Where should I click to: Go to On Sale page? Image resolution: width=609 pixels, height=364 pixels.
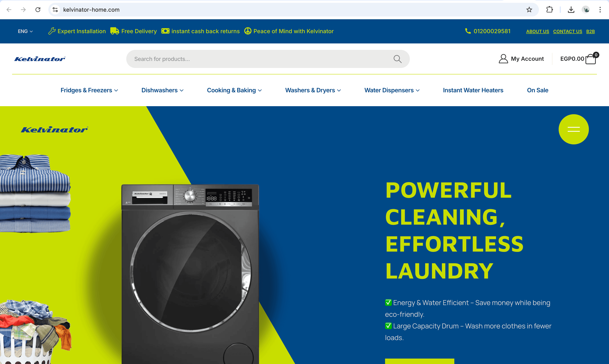coord(538,90)
